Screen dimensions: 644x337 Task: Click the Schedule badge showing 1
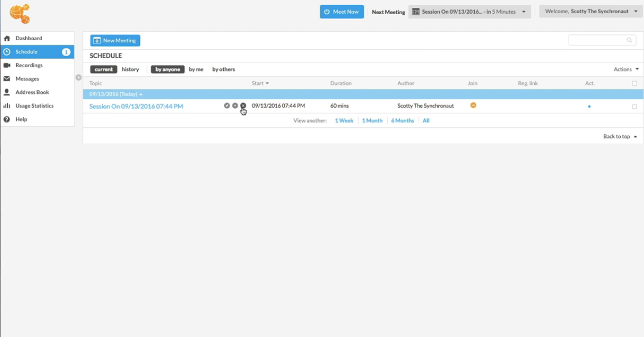66,52
